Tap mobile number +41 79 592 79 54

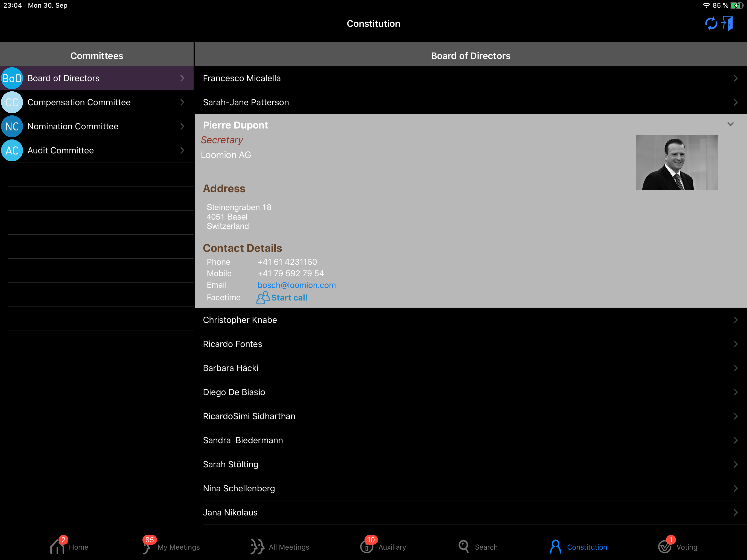pos(291,273)
